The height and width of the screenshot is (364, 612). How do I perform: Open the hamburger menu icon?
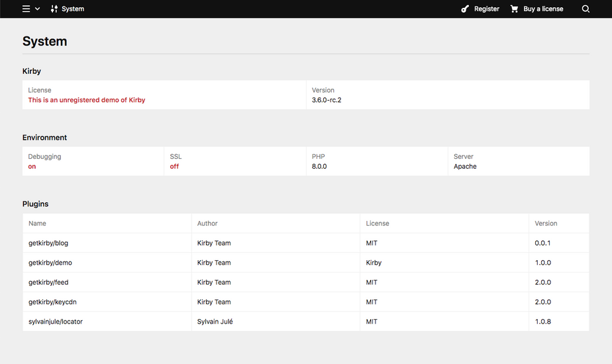[26, 9]
